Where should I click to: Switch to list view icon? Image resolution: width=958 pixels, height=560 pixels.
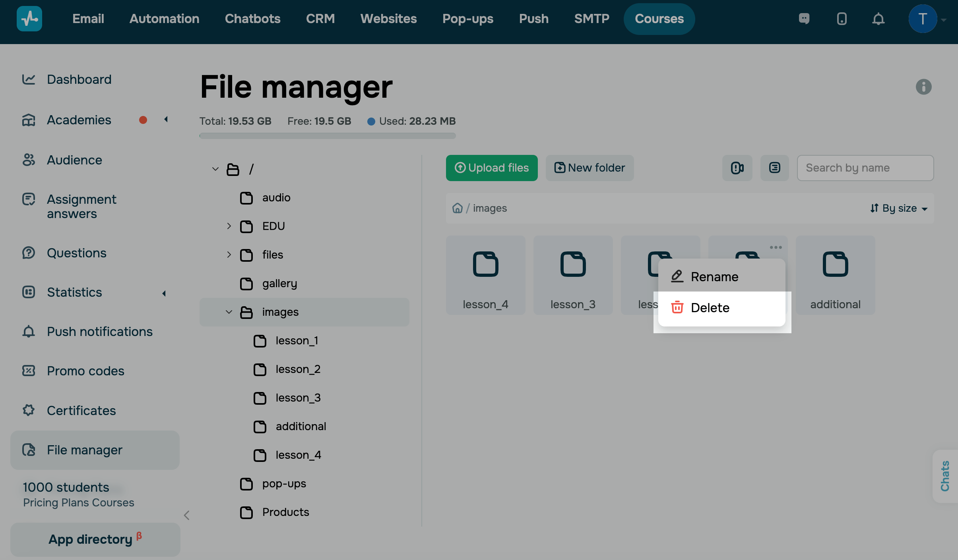click(x=774, y=168)
